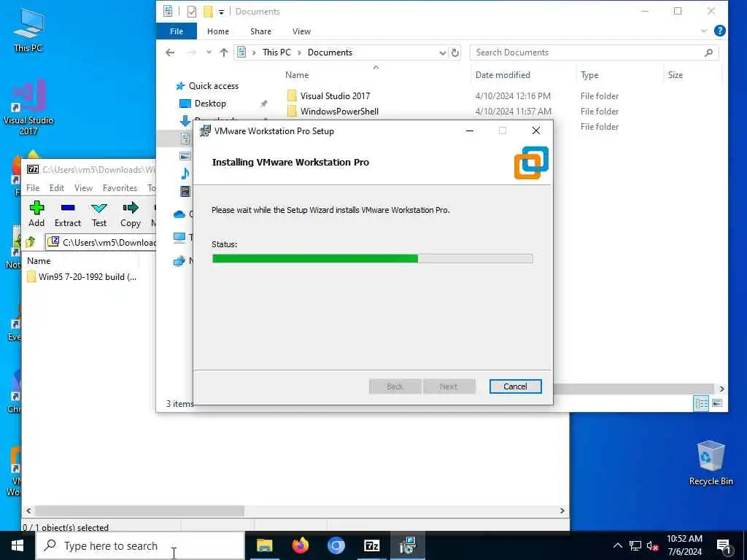Sort by the Size column header
Image resolution: width=747 pixels, height=560 pixels.
point(675,75)
